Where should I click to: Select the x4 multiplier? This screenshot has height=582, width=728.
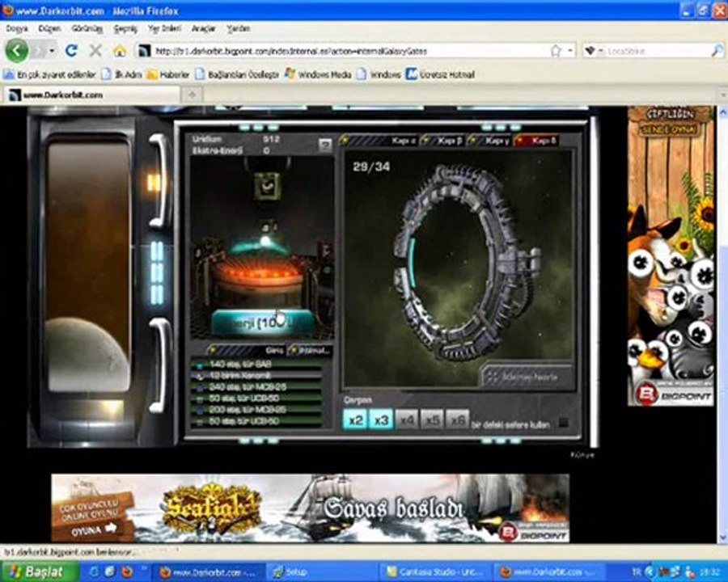tap(407, 420)
